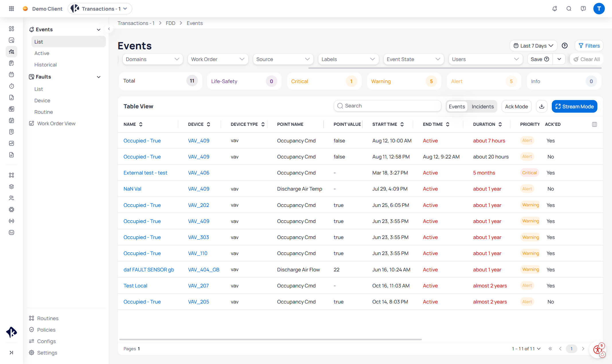Open the users sidebar icon
Viewport: 612px width, 364px height.
tap(11, 198)
